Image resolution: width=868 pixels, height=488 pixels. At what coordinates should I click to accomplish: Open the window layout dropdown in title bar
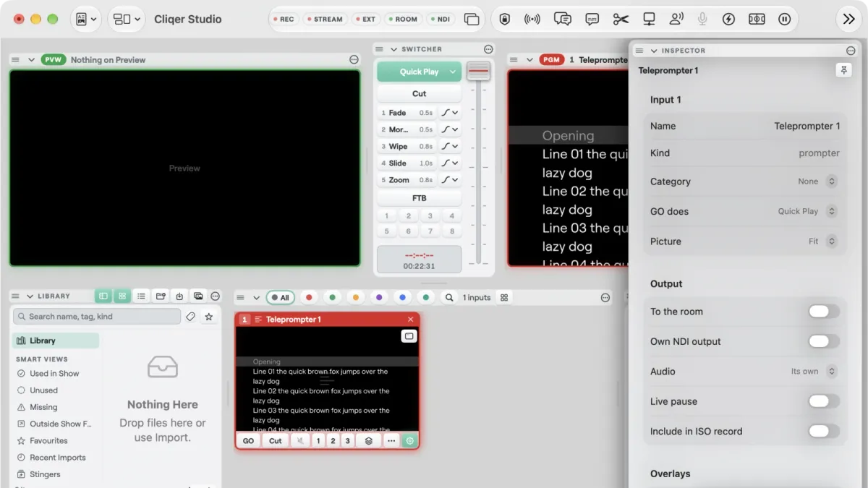(x=128, y=20)
